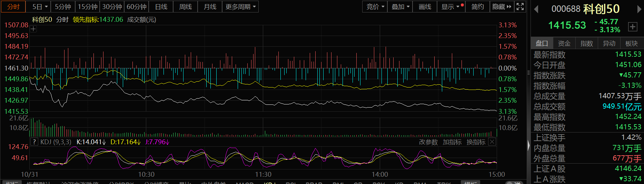Click the fullscreen expand icon

[x=520, y=7]
